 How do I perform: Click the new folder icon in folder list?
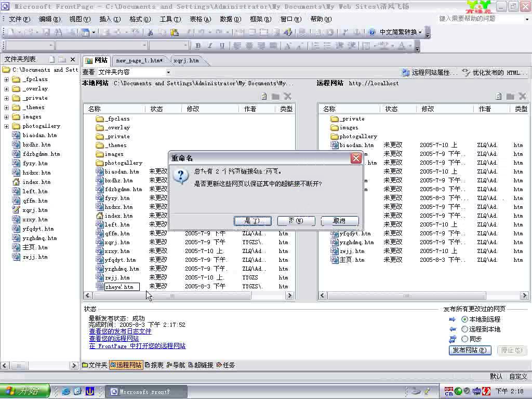(x=62, y=59)
